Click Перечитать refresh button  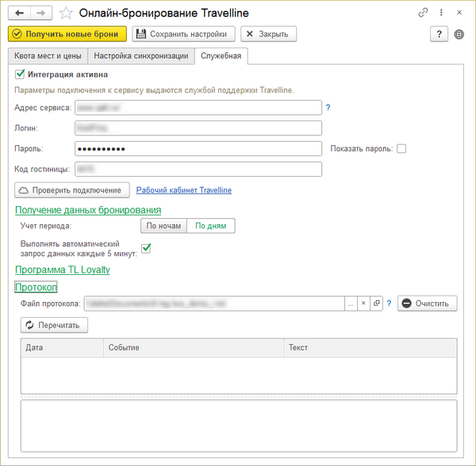click(54, 325)
